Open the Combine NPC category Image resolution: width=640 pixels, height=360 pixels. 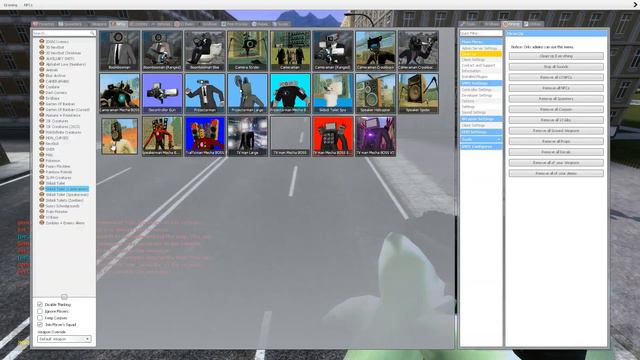(x=53, y=87)
